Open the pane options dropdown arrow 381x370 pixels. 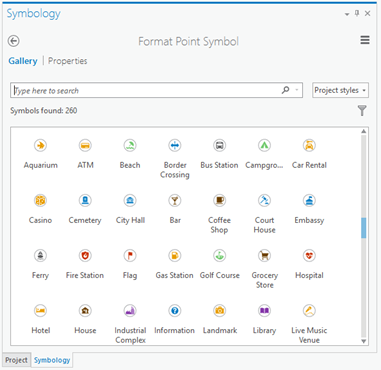347,14
